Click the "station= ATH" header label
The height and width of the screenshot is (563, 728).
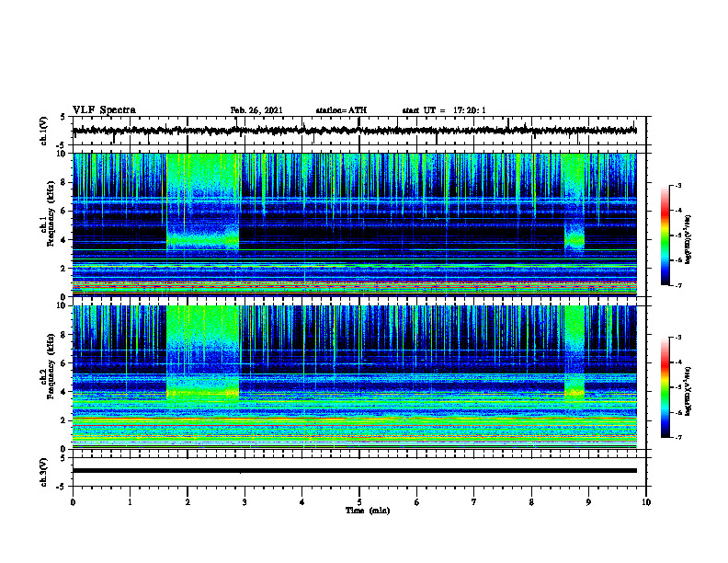tap(341, 110)
